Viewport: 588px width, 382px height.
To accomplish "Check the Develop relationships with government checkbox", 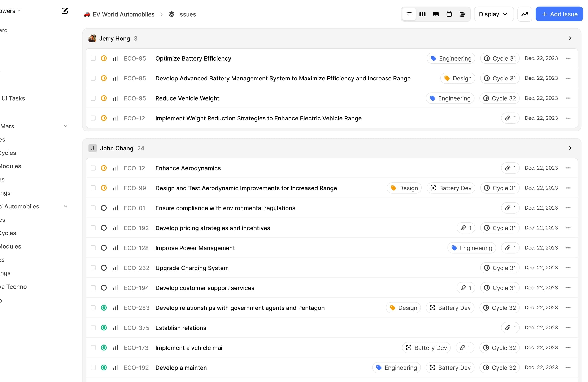I will point(93,308).
